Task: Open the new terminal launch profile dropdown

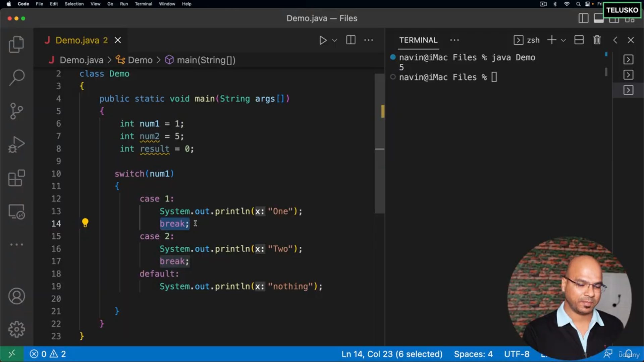Action: [563, 40]
